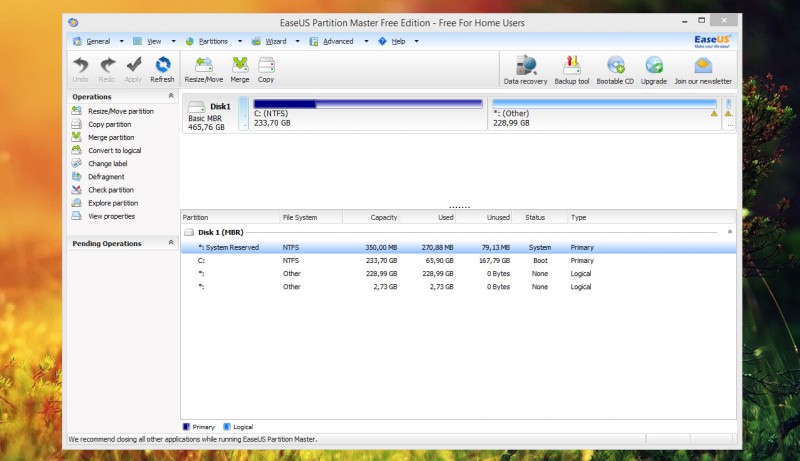Click the EaseUS logo
This screenshot has height=461, width=800.
pyautogui.click(x=712, y=41)
